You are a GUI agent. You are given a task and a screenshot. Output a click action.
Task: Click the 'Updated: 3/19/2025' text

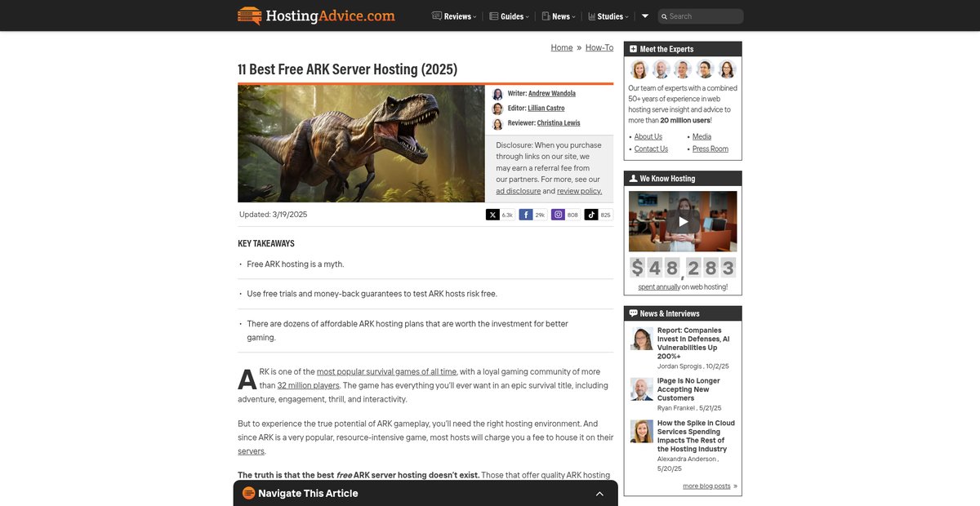[x=273, y=215]
